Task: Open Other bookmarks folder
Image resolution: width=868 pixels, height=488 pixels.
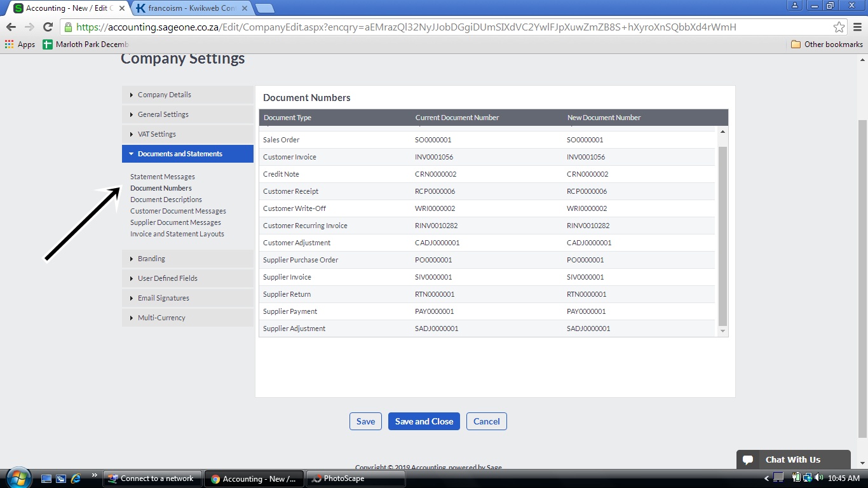Action: point(827,44)
